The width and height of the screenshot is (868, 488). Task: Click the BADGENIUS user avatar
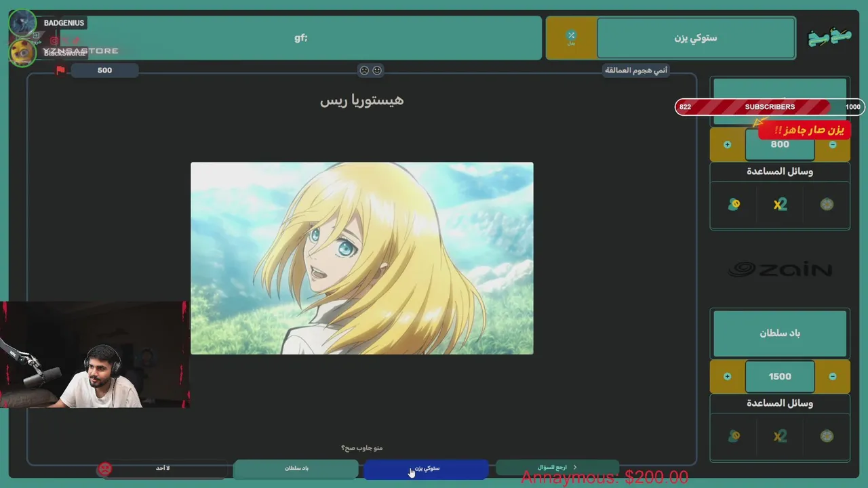click(x=22, y=23)
